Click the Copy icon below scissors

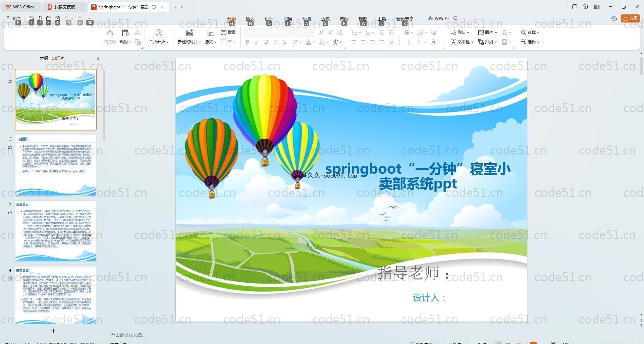pos(138,42)
